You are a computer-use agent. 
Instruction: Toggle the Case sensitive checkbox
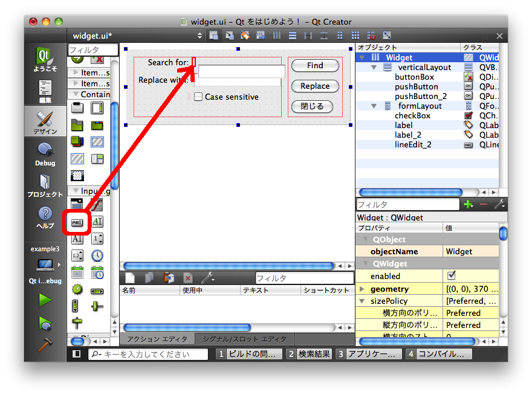[x=198, y=97]
